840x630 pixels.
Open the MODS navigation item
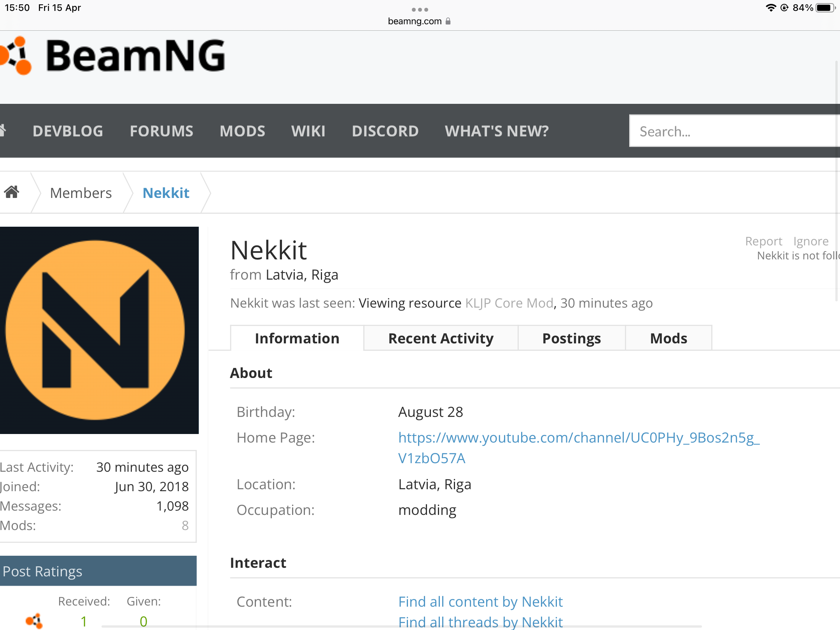pyautogui.click(x=242, y=131)
